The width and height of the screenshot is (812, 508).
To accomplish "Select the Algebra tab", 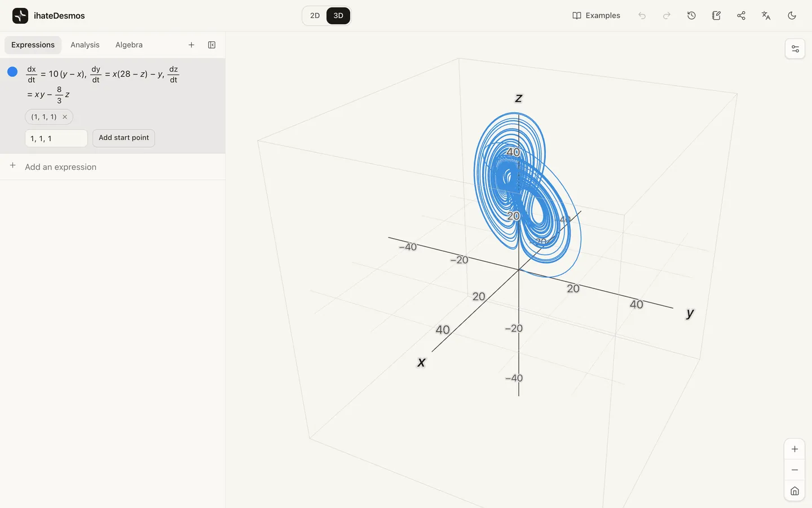I will coord(129,45).
